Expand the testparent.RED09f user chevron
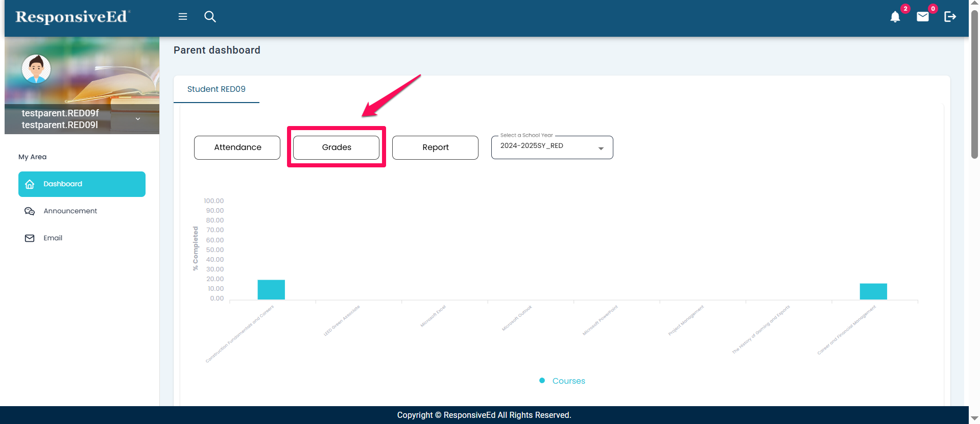 [x=138, y=119]
